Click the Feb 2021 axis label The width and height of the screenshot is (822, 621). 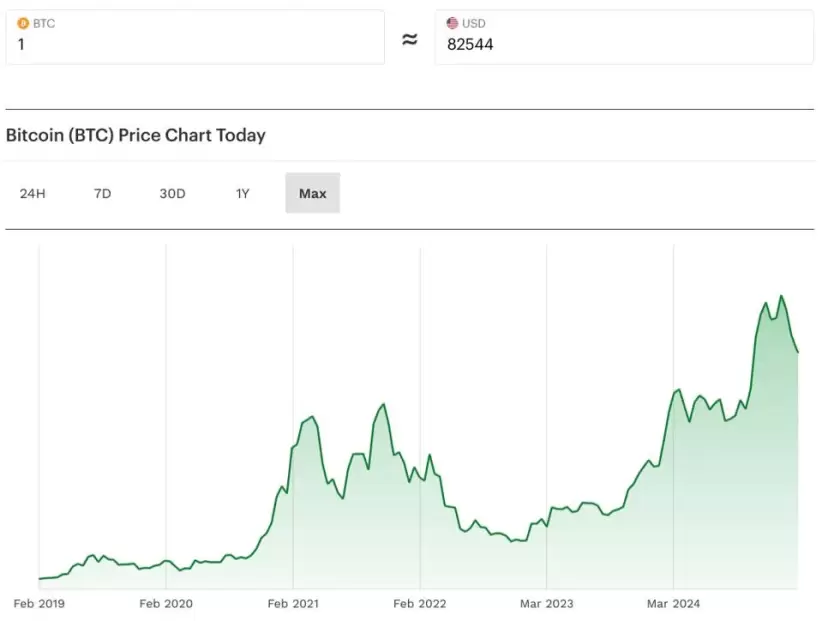tap(293, 604)
